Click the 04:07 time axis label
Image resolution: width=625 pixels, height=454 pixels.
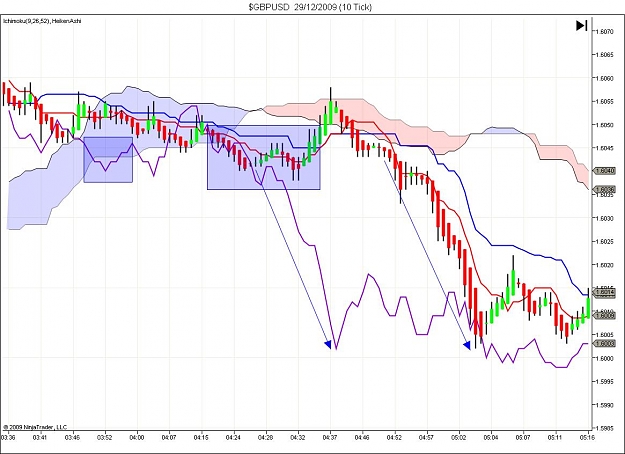(x=169, y=437)
